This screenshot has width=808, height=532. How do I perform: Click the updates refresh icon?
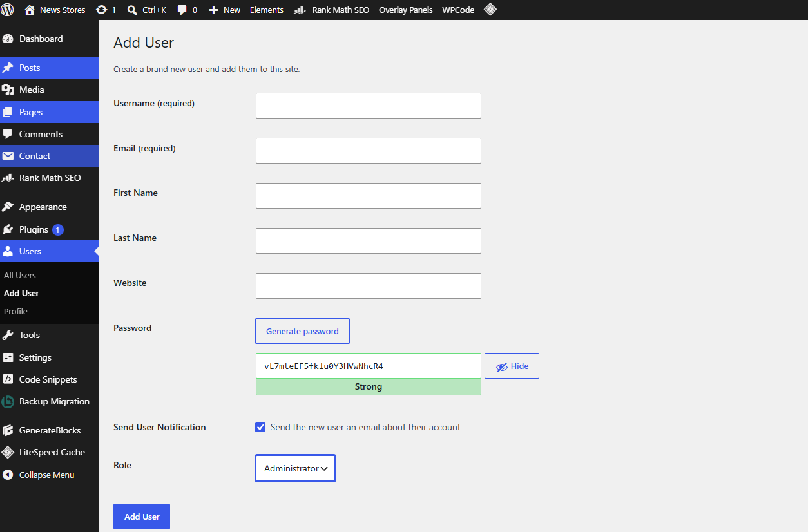click(101, 10)
